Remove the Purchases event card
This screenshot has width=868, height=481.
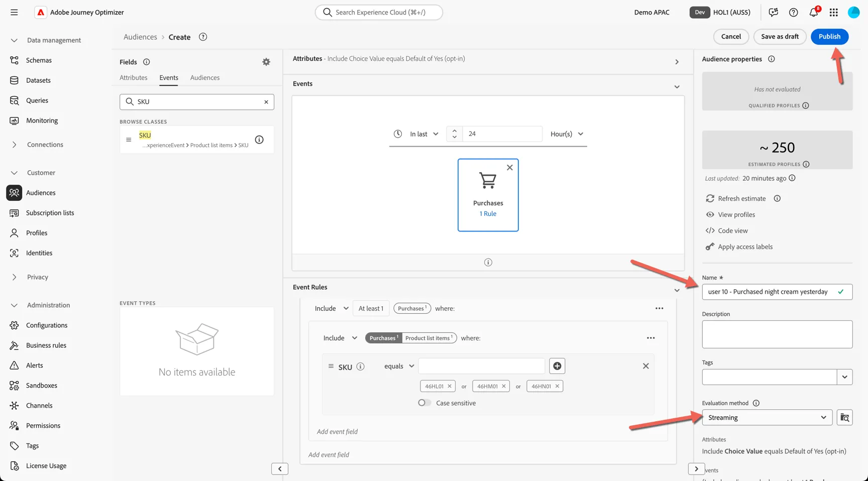pos(510,168)
